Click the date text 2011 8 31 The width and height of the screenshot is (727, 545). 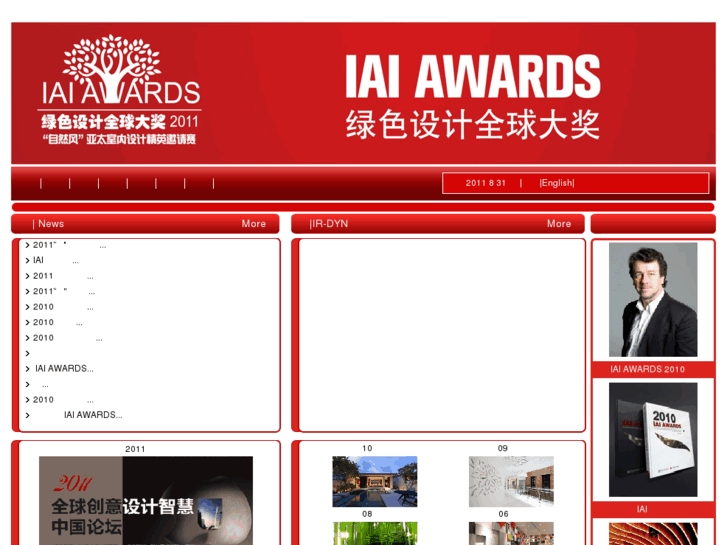click(x=485, y=183)
